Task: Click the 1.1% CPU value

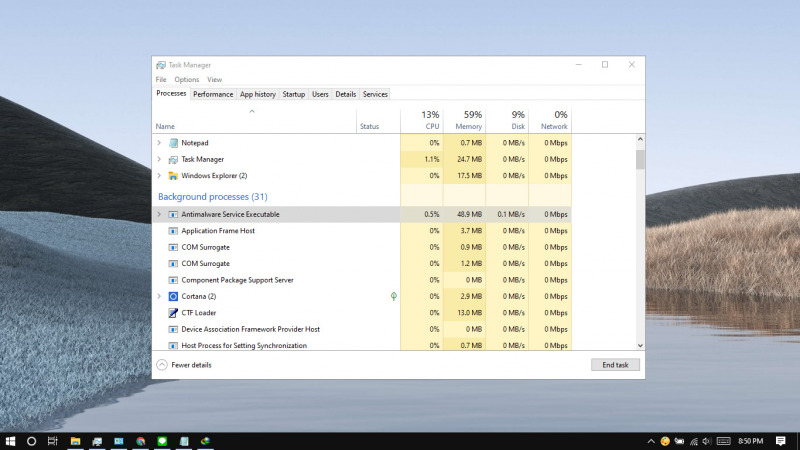Action: point(432,159)
